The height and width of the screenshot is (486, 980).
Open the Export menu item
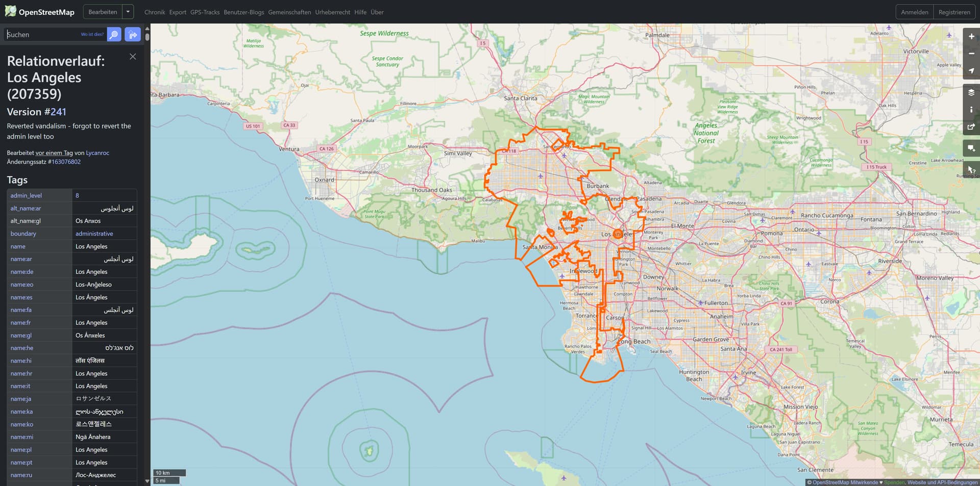pos(178,12)
